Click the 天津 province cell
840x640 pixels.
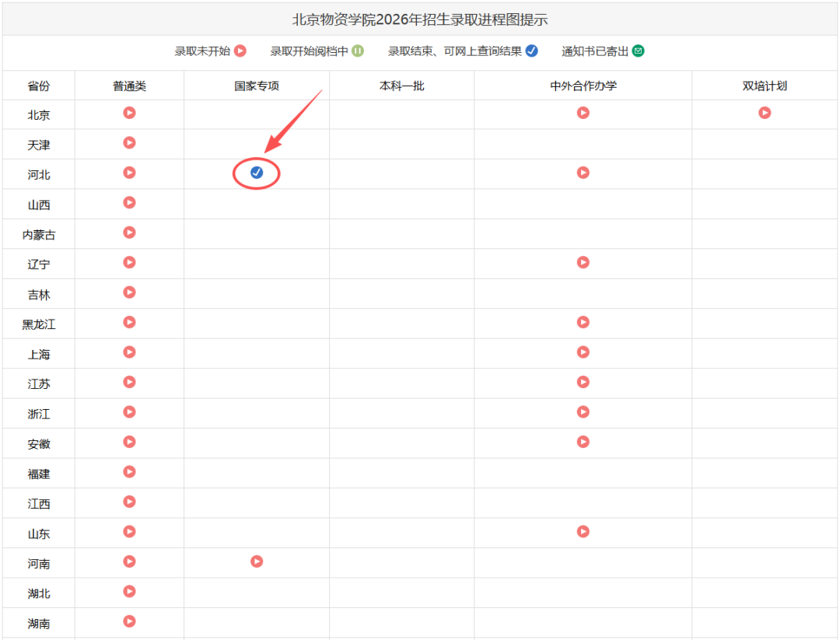(39, 145)
